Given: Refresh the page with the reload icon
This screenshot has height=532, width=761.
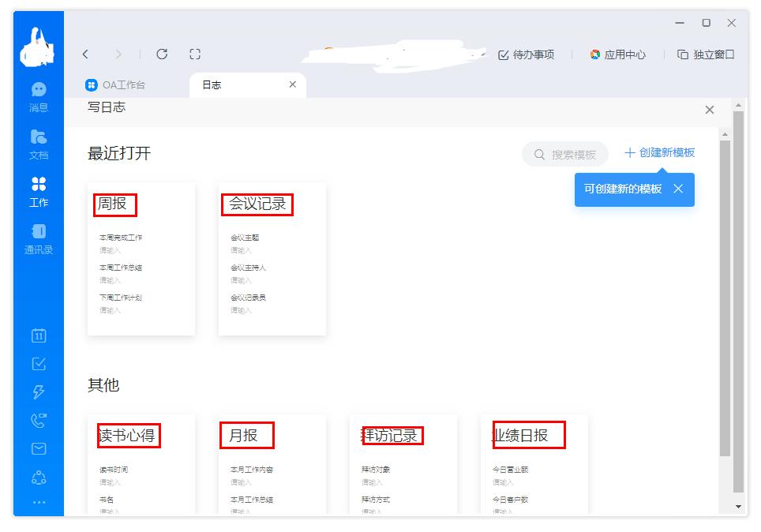Looking at the screenshot, I should (162, 54).
